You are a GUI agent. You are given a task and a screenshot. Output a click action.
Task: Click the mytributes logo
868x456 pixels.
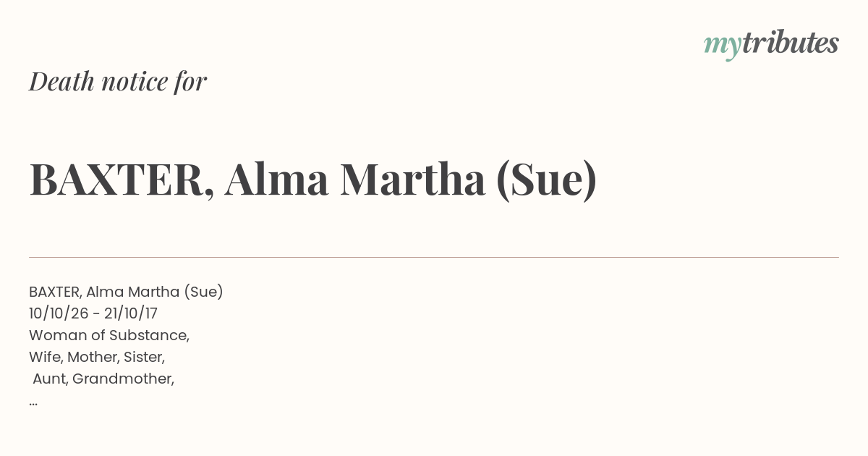771,45
